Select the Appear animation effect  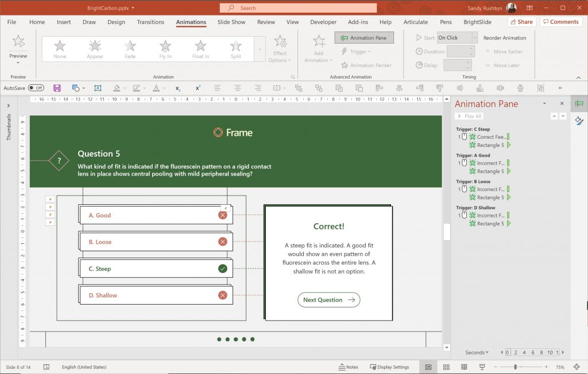pos(94,48)
